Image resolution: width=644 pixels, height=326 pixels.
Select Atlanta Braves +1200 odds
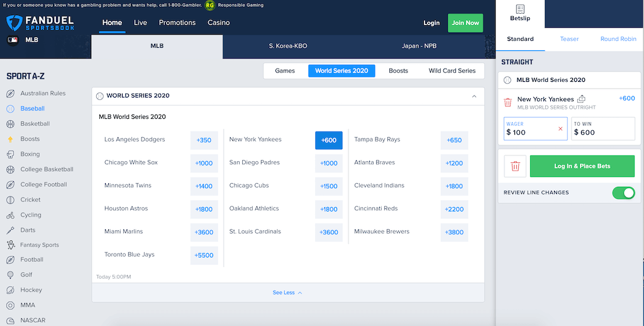(454, 163)
